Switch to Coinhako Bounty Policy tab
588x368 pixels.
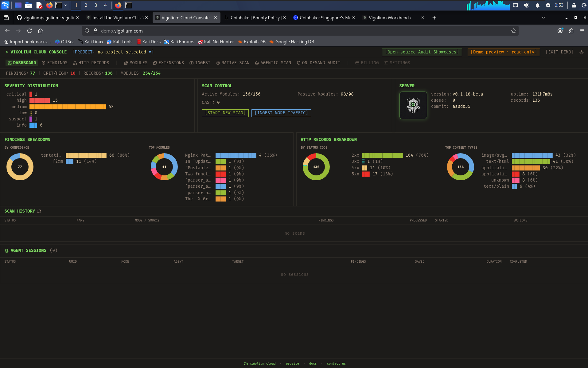click(x=255, y=18)
